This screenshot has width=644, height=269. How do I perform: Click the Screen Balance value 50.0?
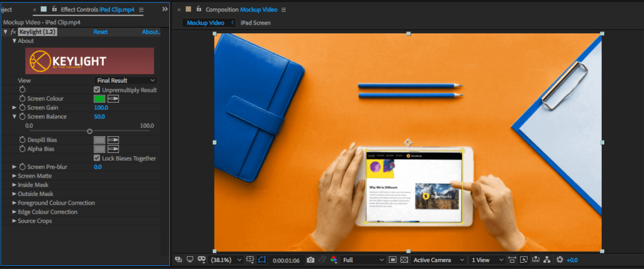[99, 117]
